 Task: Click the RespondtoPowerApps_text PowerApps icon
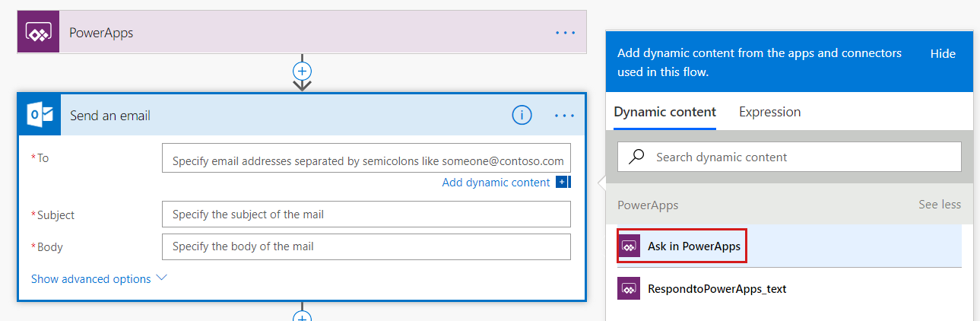[629, 289]
